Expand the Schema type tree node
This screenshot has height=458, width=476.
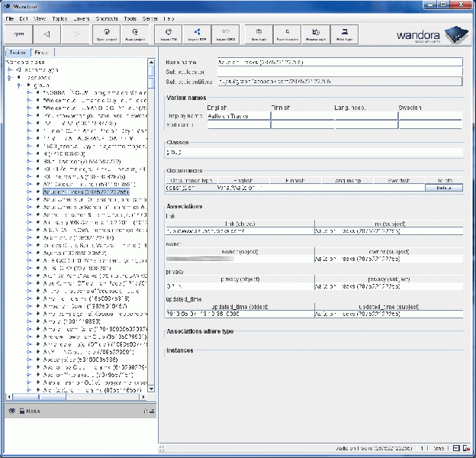point(8,69)
